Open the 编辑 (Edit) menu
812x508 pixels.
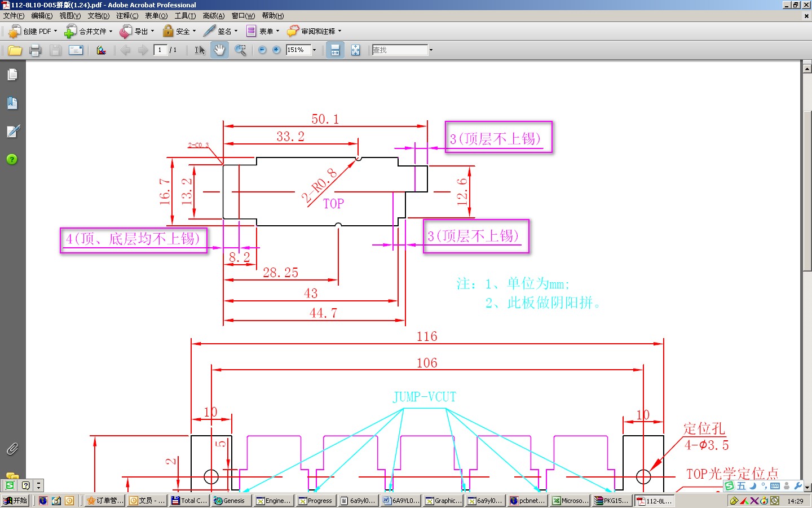coord(42,16)
